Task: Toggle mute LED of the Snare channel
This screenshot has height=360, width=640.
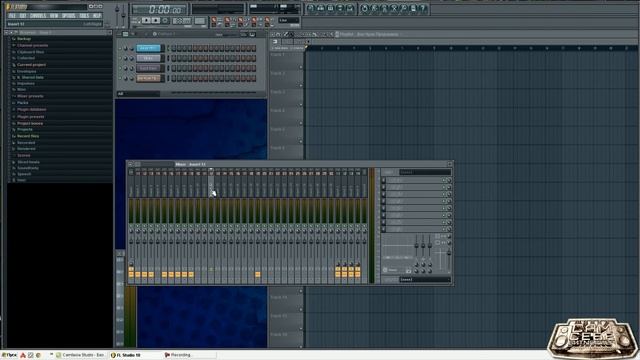Action: [x=120, y=78]
